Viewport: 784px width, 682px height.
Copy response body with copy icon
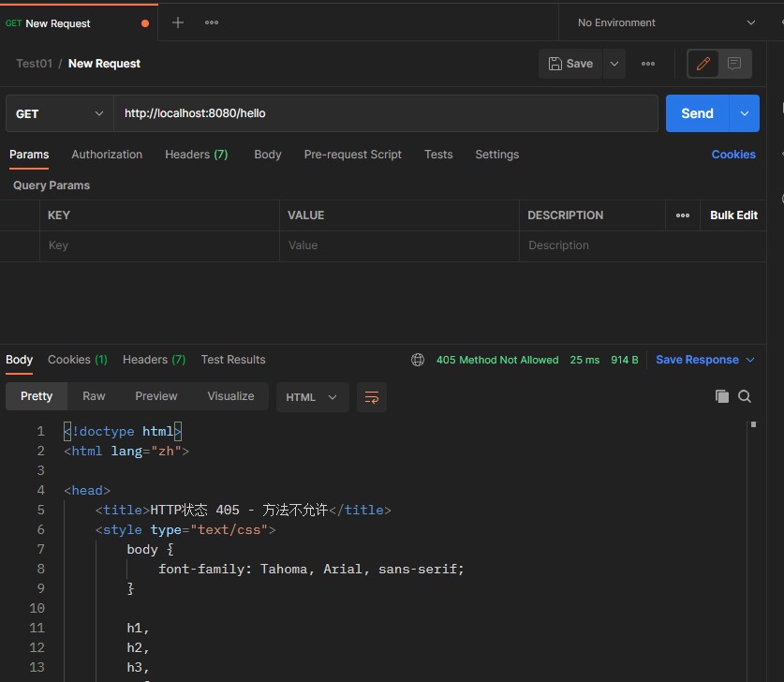click(722, 396)
